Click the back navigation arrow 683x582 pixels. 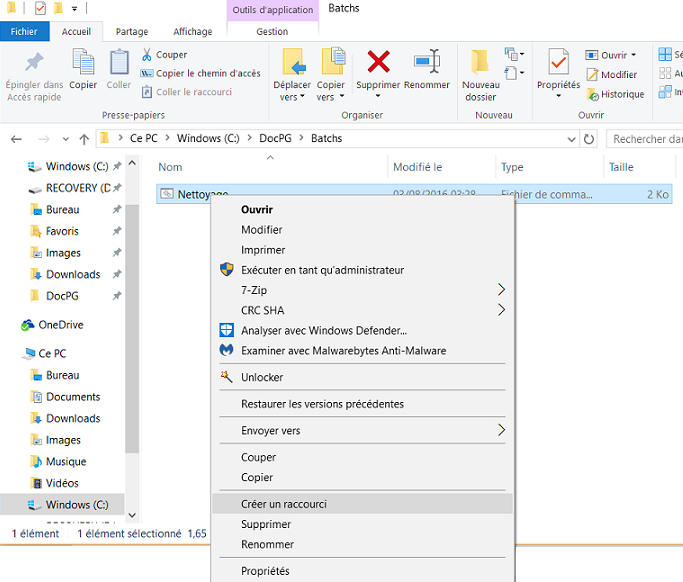coord(17,139)
